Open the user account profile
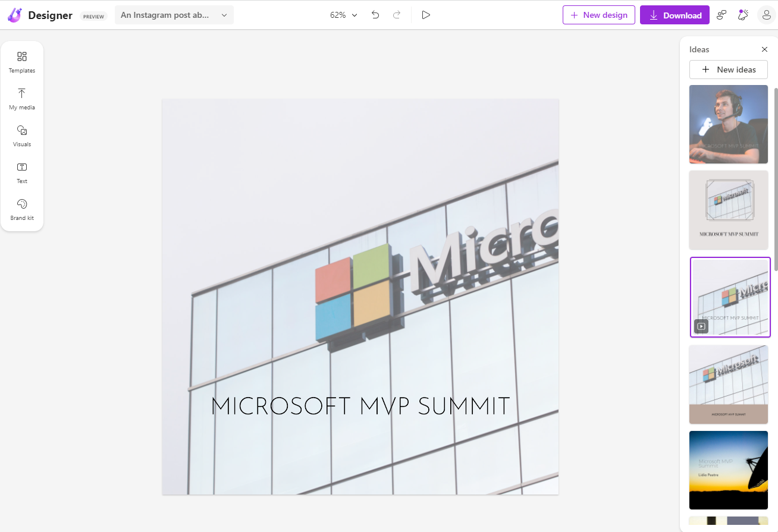 766,15
